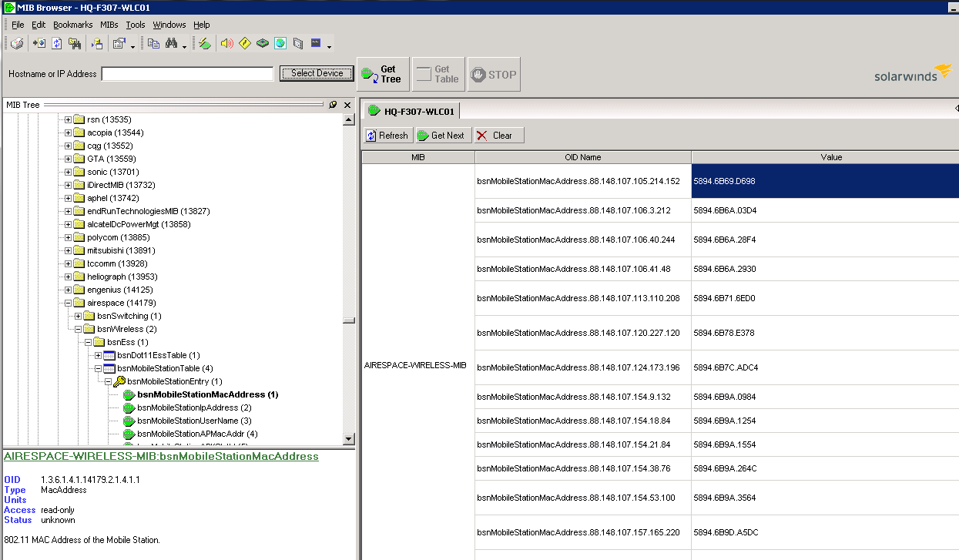The image size is (959, 560).
Task: Click the Clear button
Action: 499,135
